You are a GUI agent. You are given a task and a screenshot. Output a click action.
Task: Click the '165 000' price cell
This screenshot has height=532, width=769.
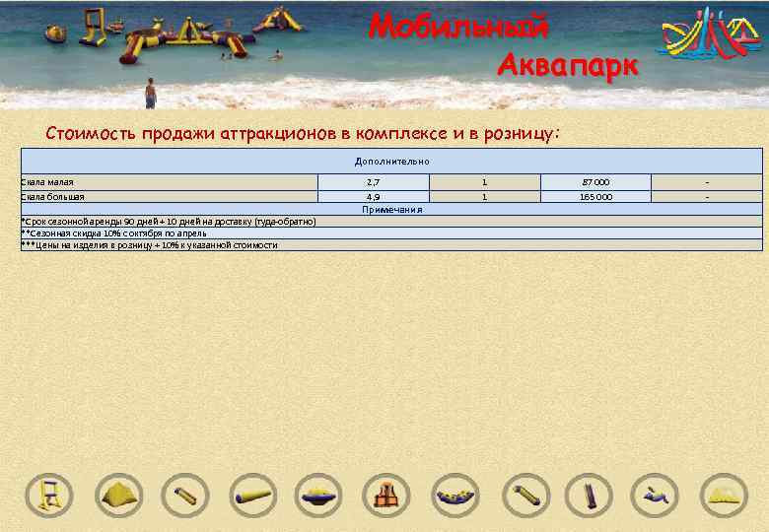tap(595, 197)
